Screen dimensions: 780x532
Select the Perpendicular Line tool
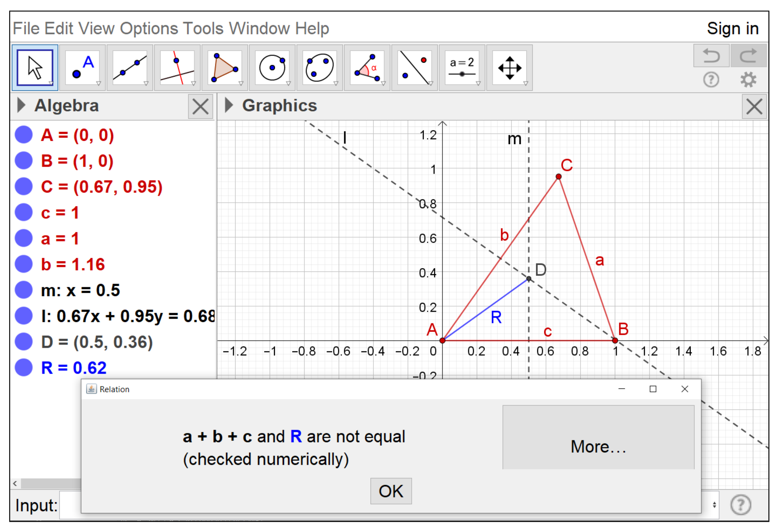point(177,68)
